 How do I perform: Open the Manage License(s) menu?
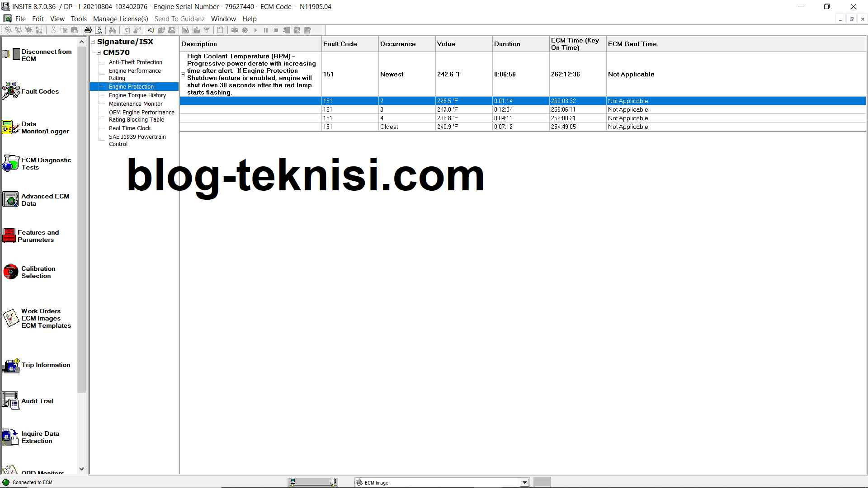tap(120, 19)
